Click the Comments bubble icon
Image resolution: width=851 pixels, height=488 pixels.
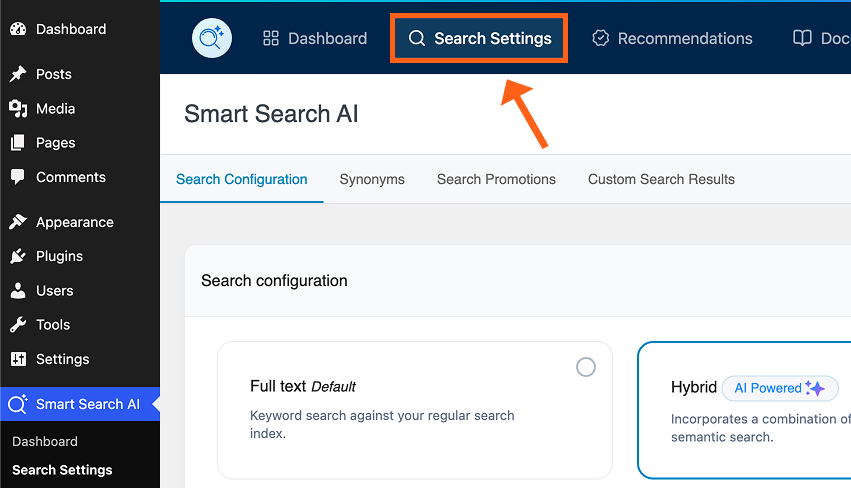point(18,177)
